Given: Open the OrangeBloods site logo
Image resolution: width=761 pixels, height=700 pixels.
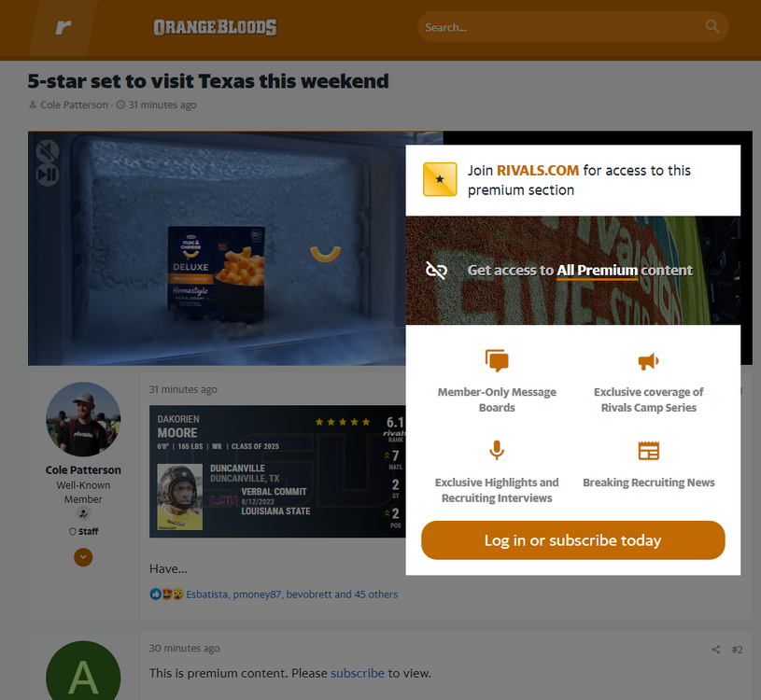Looking at the screenshot, I should (215, 28).
